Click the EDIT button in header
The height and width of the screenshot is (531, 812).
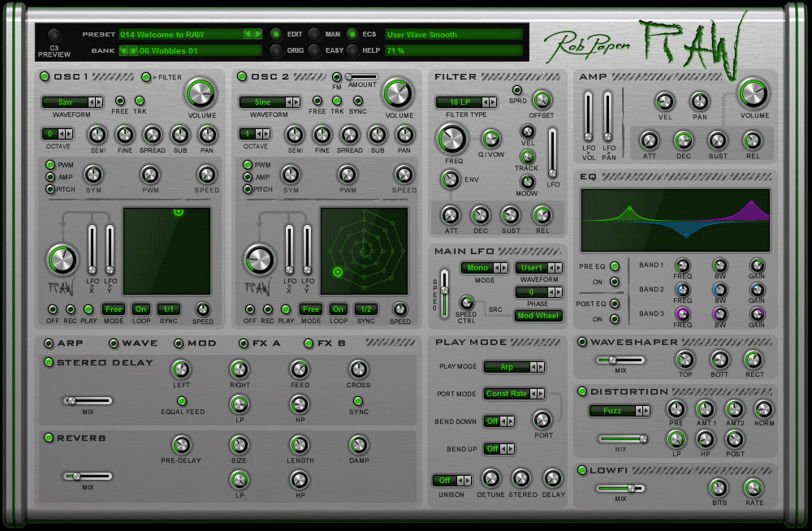[x=276, y=34]
